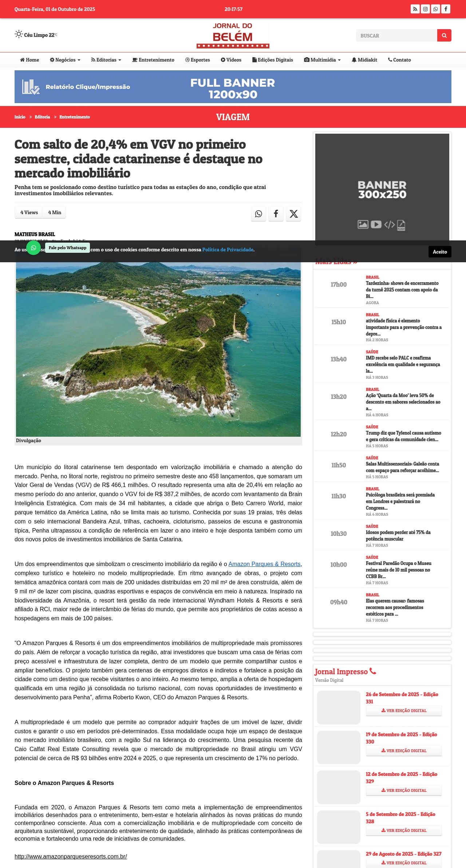The width and height of the screenshot is (466, 868).
Task: Click the red search magnifier button
Action: pos(444,35)
